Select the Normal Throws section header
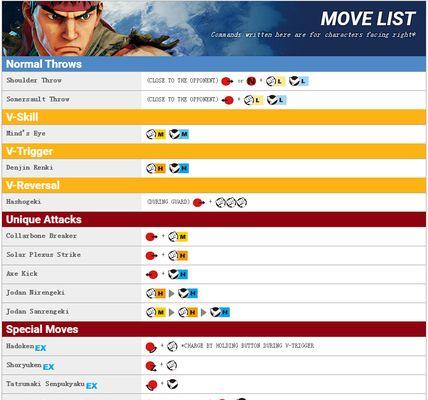The width and height of the screenshot is (428, 400). tap(214, 64)
